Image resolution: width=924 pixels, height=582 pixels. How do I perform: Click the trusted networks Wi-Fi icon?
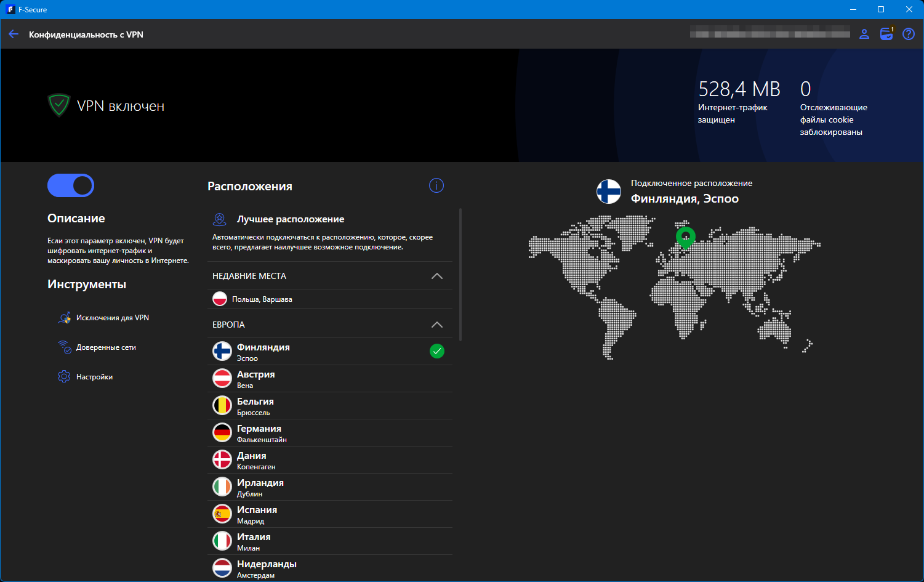[x=64, y=347]
